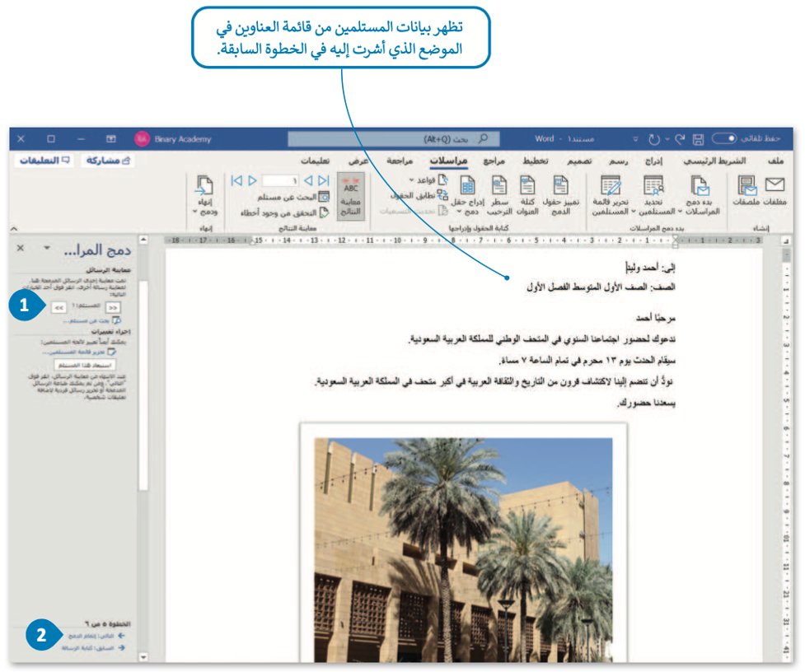Open the File (ملف) tab
Image resolution: width=805 pixels, height=672 pixels.
pos(775,161)
